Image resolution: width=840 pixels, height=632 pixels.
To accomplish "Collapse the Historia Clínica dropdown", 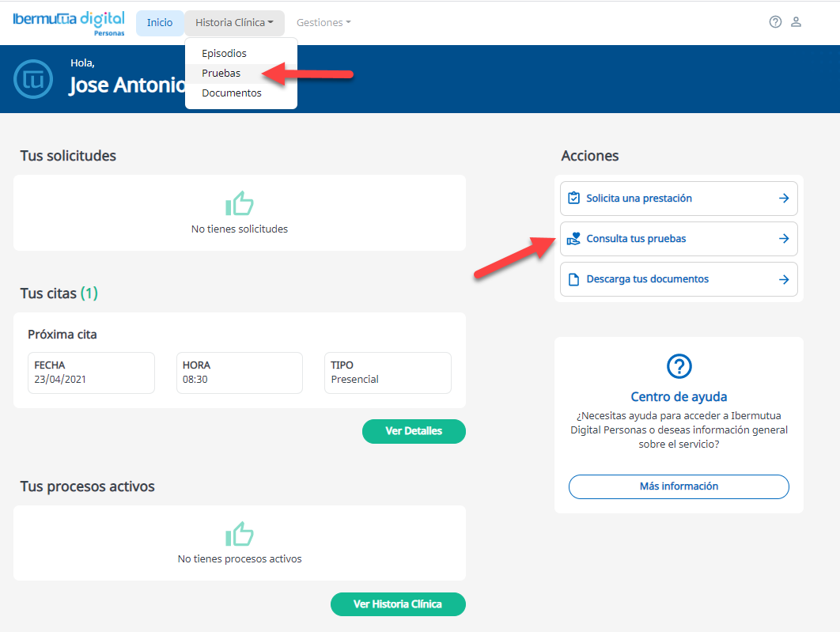I will [234, 23].
